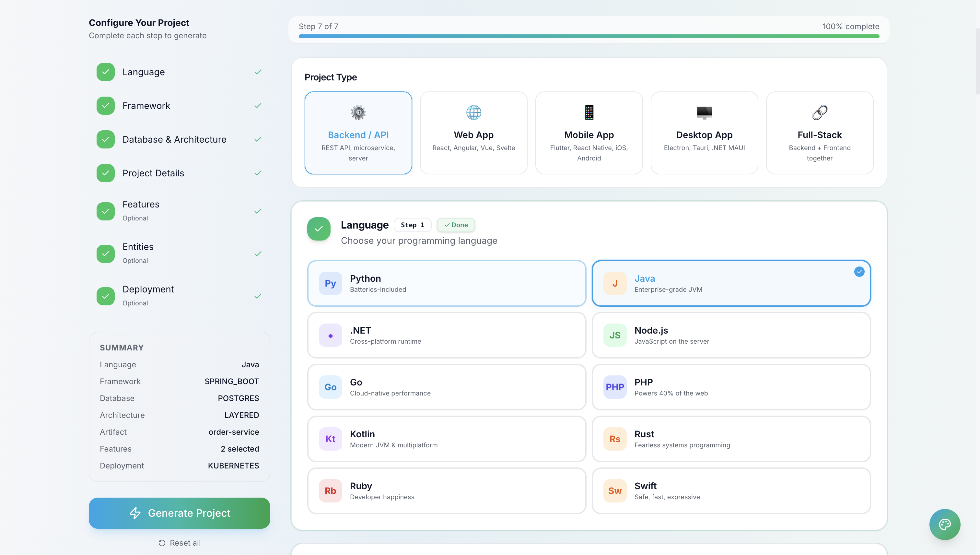Open Database & Architecture step
This screenshot has height=555, width=980.
(179, 139)
